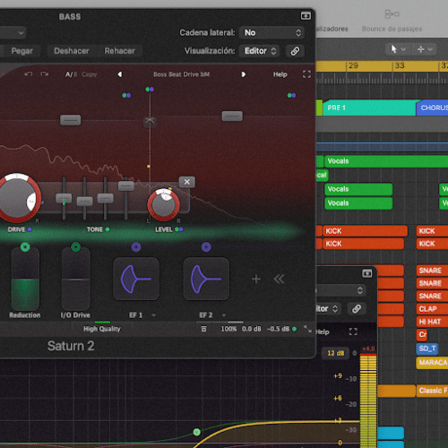Click the EF 1 modulation source circle
The image size is (448, 448).
pyautogui.click(x=136, y=247)
